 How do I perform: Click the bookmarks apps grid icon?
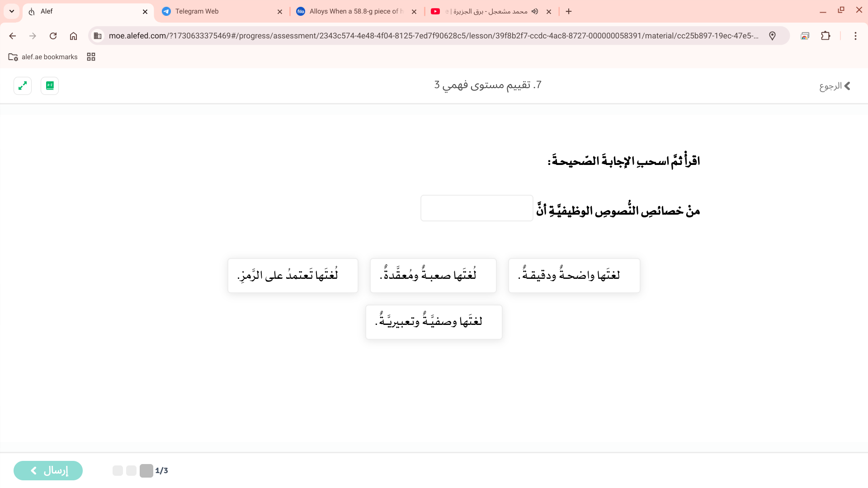[x=91, y=57]
